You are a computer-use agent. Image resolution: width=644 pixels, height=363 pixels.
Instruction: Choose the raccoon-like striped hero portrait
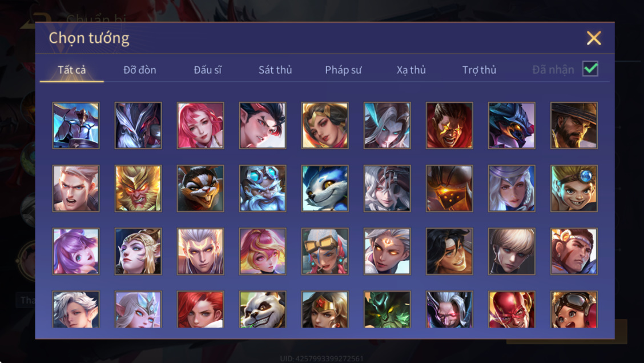pyautogui.click(x=200, y=188)
